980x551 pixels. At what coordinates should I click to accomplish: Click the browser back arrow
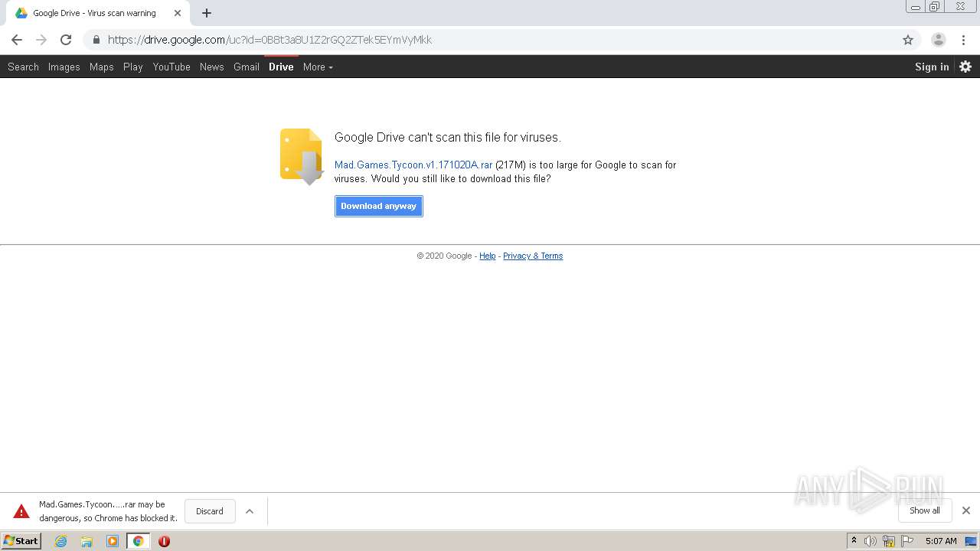click(x=17, y=40)
